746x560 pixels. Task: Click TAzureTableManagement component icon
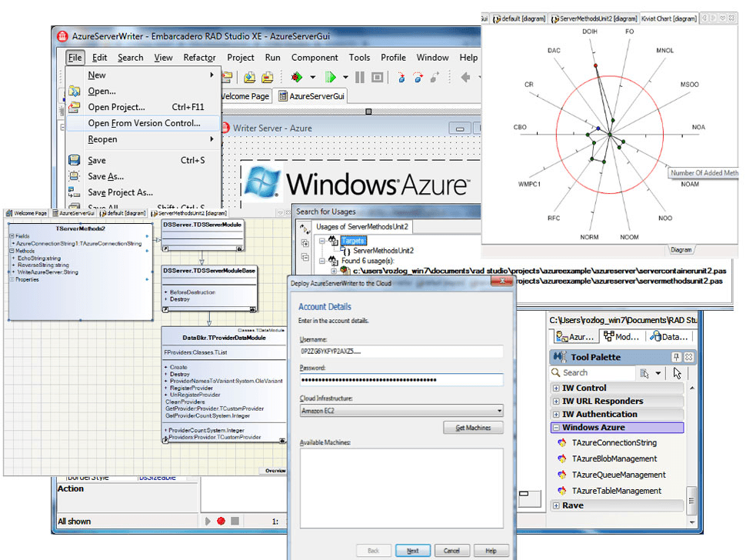562,491
